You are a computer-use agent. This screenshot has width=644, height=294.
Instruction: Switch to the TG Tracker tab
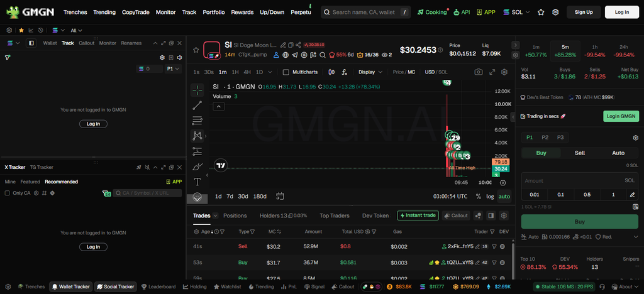point(42,167)
